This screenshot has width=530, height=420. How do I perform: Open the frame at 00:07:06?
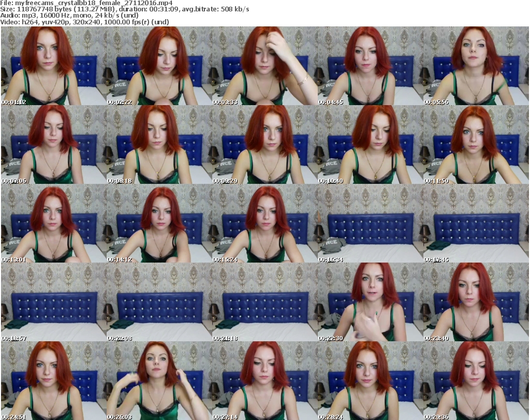tap(54, 144)
